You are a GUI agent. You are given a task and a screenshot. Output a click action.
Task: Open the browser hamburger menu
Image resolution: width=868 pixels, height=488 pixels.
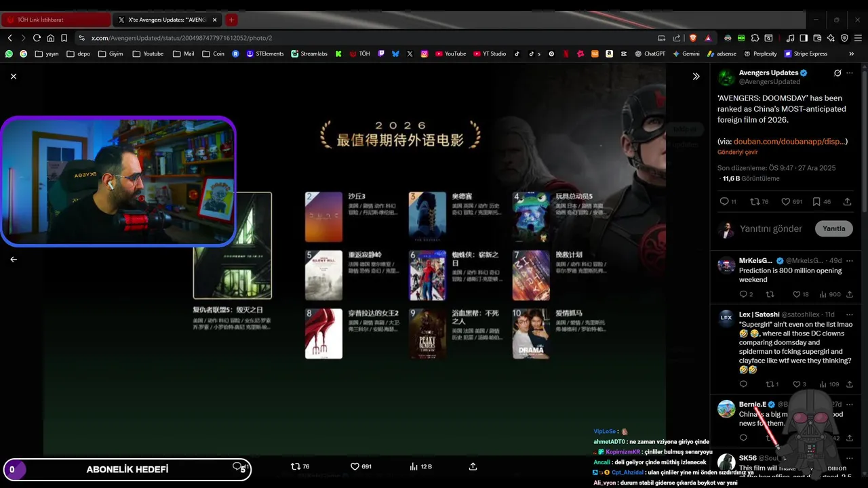click(x=858, y=38)
